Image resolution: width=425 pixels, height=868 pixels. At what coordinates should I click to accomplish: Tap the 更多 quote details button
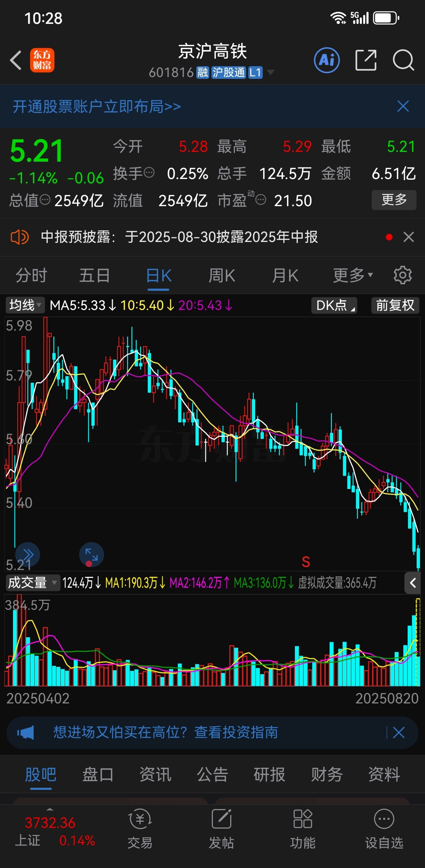tap(394, 200)
